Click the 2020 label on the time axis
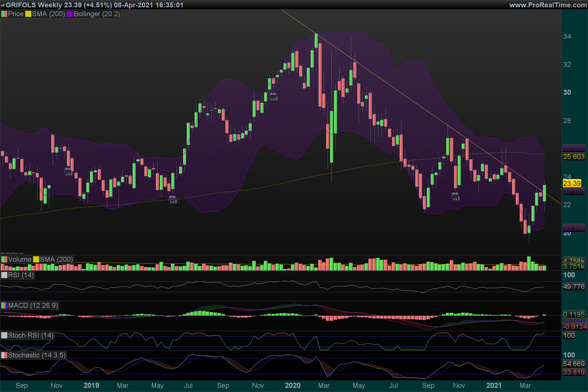 tap(293, 385)
